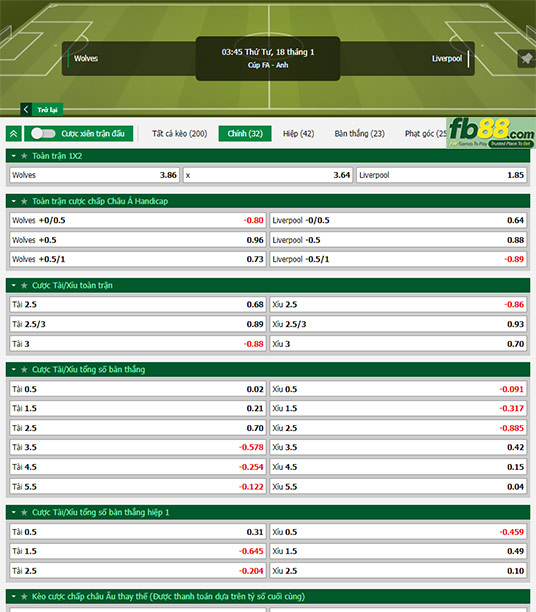Collapse the Cược Tài/Xỉu toàn trận arrow
This screenshot has width=536, height=612.
pos(14,286)
